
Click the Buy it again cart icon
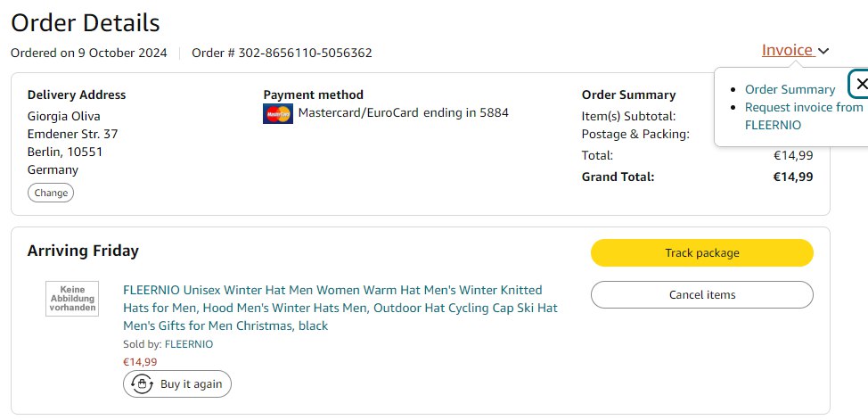click(141, 384)
